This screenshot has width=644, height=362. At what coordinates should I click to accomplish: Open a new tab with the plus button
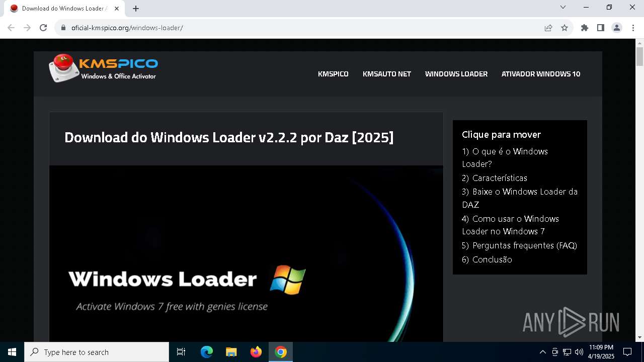[136, 8]
